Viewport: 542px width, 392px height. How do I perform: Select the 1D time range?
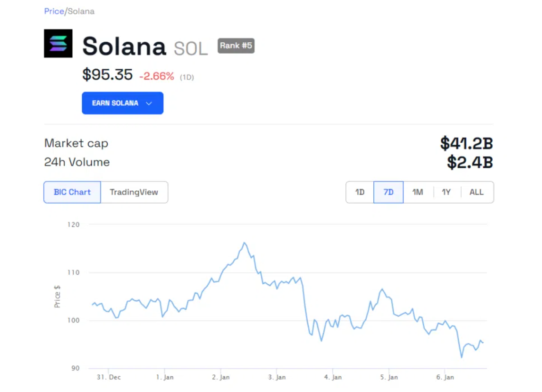tap(360, 192)
